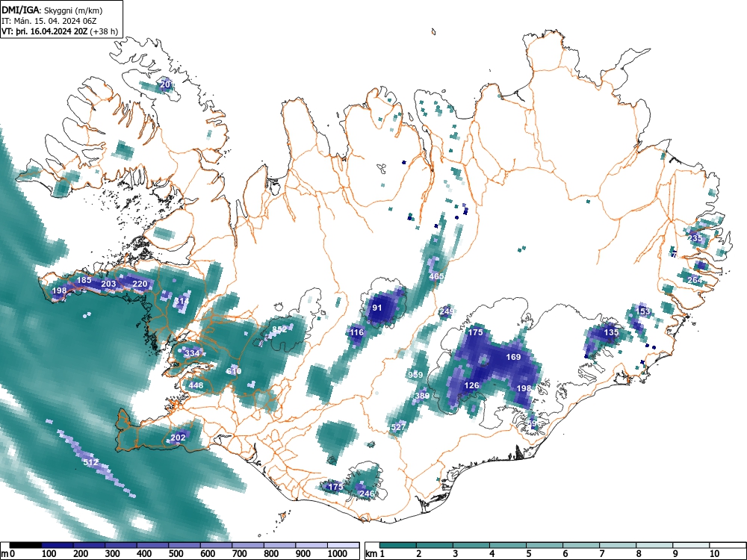The height and width of the screenshot is (560, 747).
Task: Click the 8 tick in the km legend
Action: 639,554
